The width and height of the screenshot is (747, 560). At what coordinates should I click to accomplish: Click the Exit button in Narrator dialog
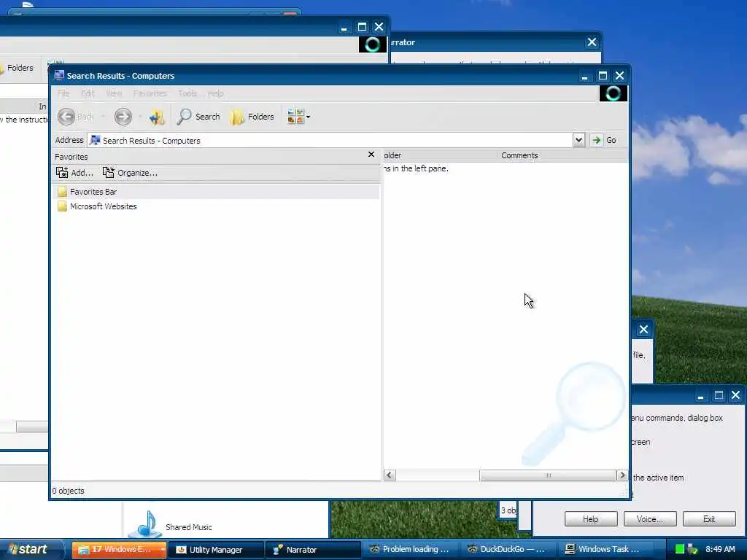[709, 519]
